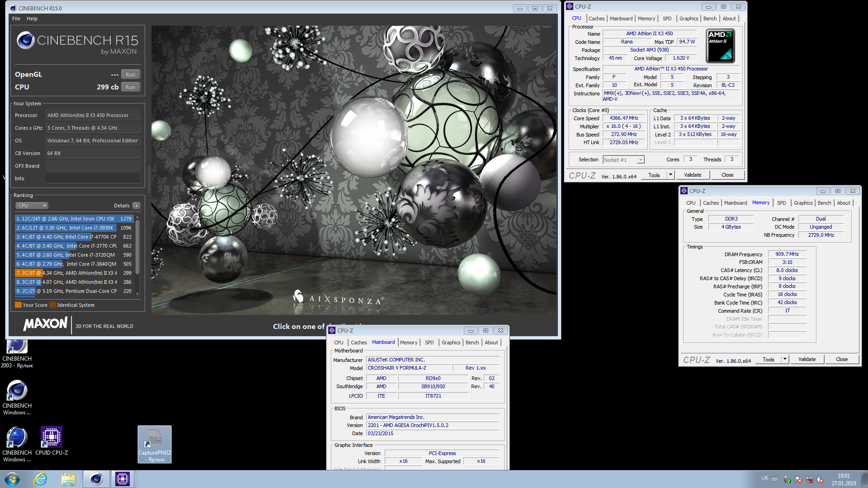868x488 pixels.
Task: Open Socket #1 selection dropdown
Action: pyautogui.click(x=623, y=160)
